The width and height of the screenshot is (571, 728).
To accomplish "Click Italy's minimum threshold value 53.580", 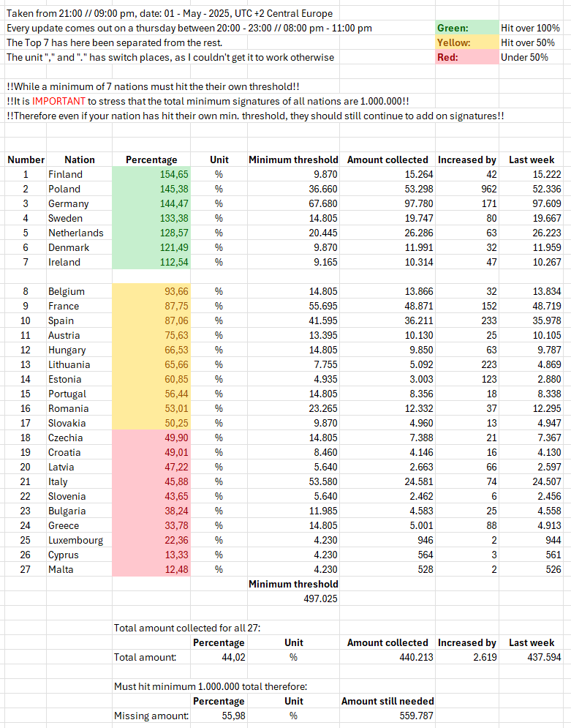I will click(293, 481).
